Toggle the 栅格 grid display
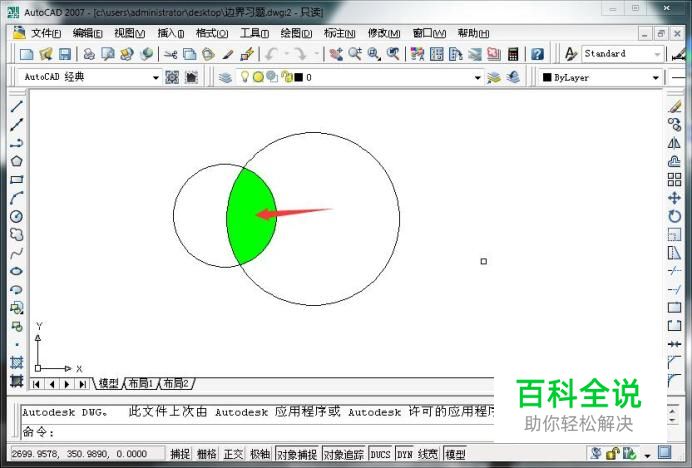 pos(207,454)
